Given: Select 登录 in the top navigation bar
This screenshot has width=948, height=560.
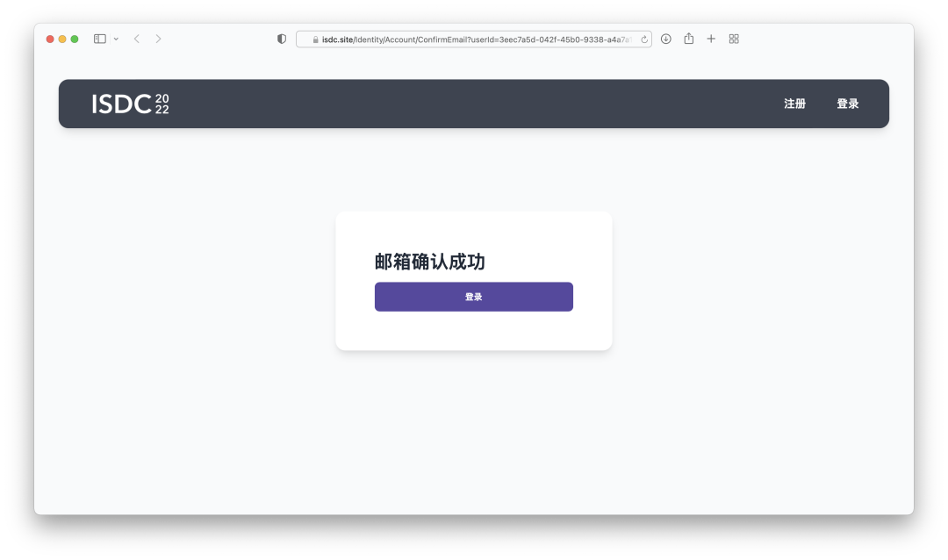Looking at the screenshot, I should click(847, 104).
